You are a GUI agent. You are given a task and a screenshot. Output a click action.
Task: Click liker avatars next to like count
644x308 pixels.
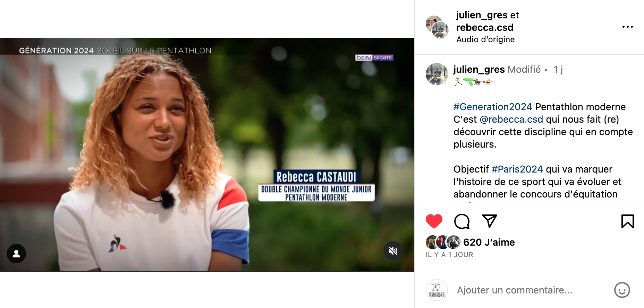[x=443, y=242]
